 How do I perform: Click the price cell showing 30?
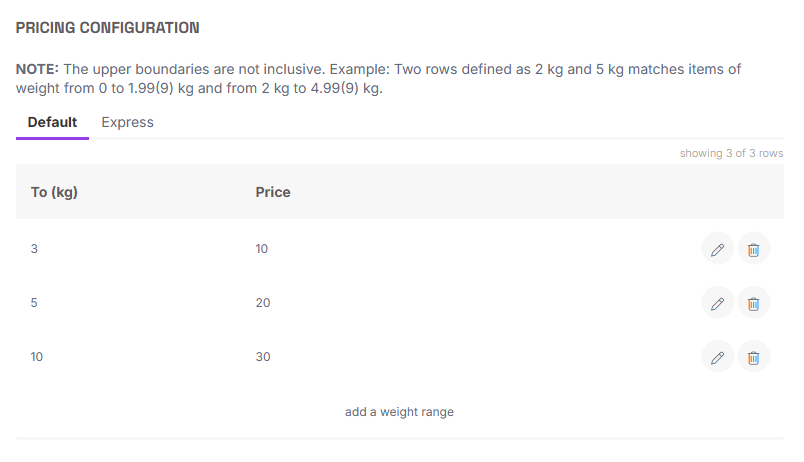tap(263, 357)
